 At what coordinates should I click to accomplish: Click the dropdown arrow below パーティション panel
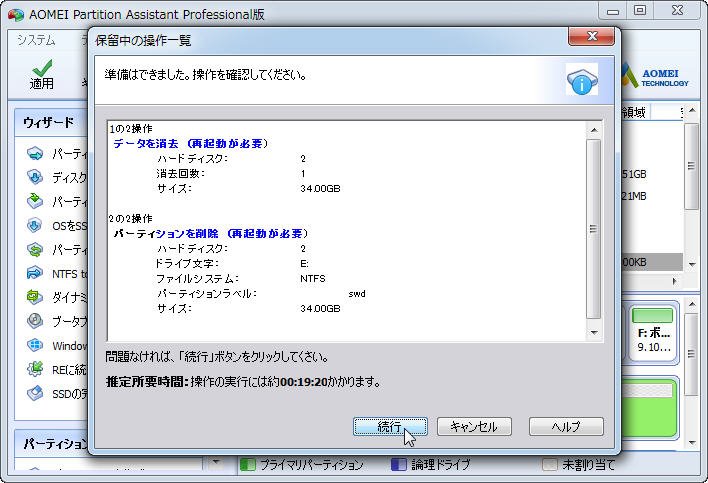[x=216, y=462]
